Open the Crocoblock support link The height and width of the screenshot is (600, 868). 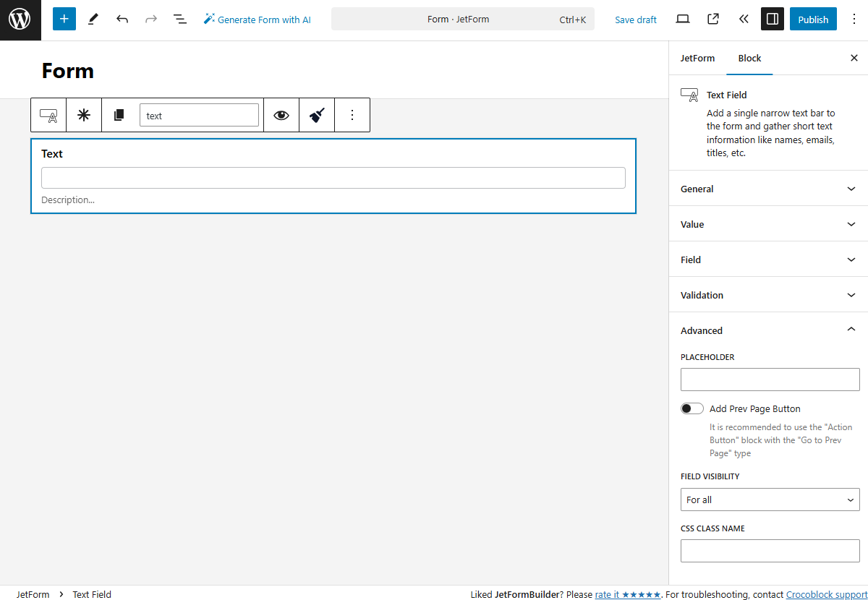click(x=827, y=594)
